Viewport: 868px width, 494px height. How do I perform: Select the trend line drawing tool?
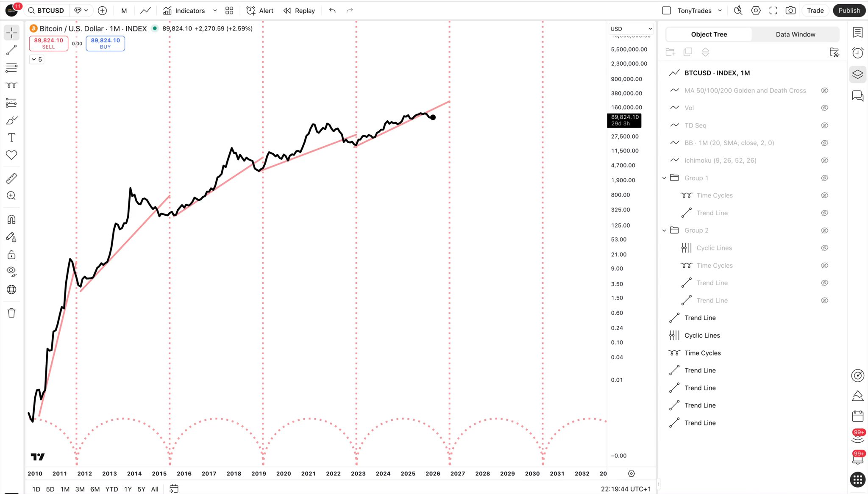click(11, 50)
